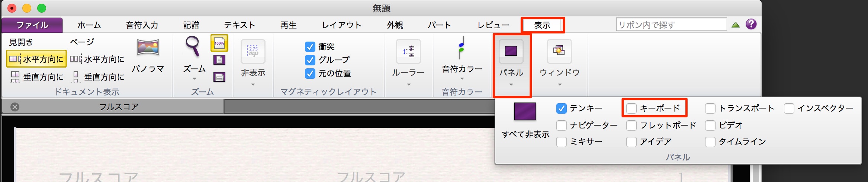Select spreads vertically (垂直方向に) layout
This screenshot has height=182, width=868.
(36, 77)
